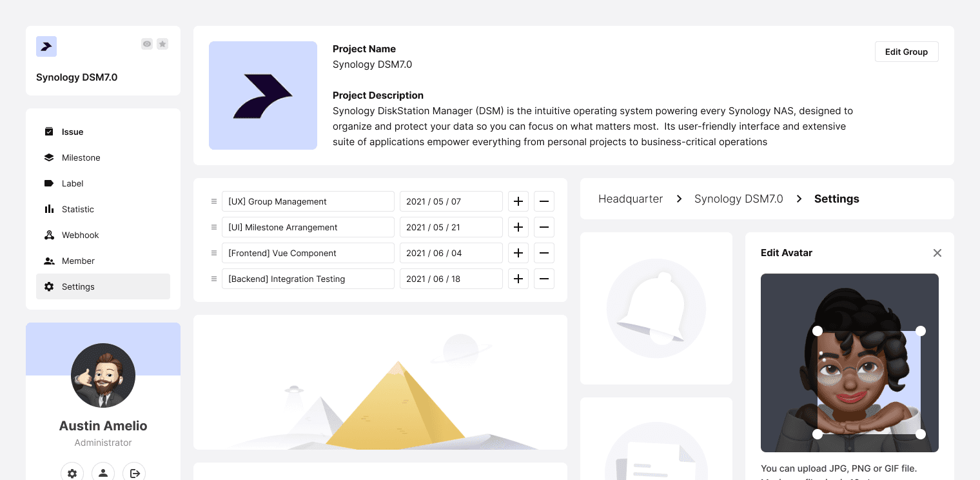
Task: Open the Milestone menu item
Action: (103, 157)
